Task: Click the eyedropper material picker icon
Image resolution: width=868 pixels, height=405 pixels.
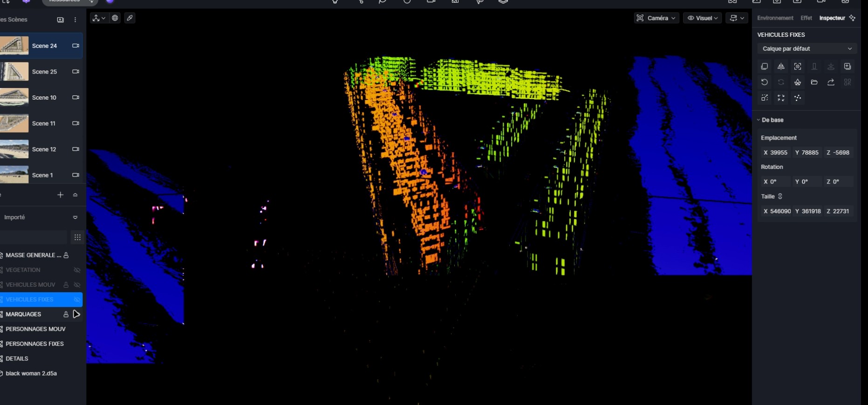Action: pyautogui.click(x=130, y=18)
